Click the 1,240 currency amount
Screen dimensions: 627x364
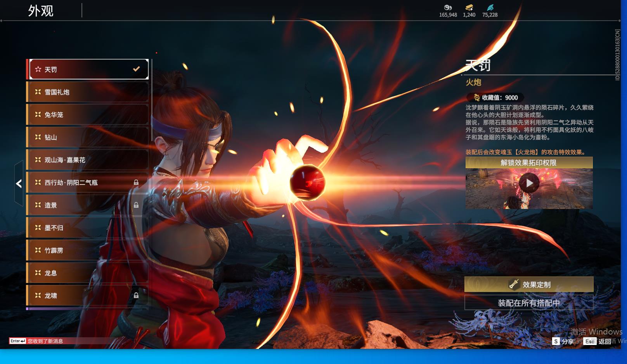point(469,15)
